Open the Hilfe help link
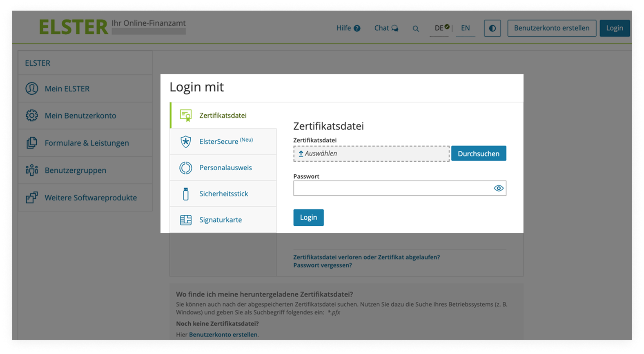 [x=348, y=28]
